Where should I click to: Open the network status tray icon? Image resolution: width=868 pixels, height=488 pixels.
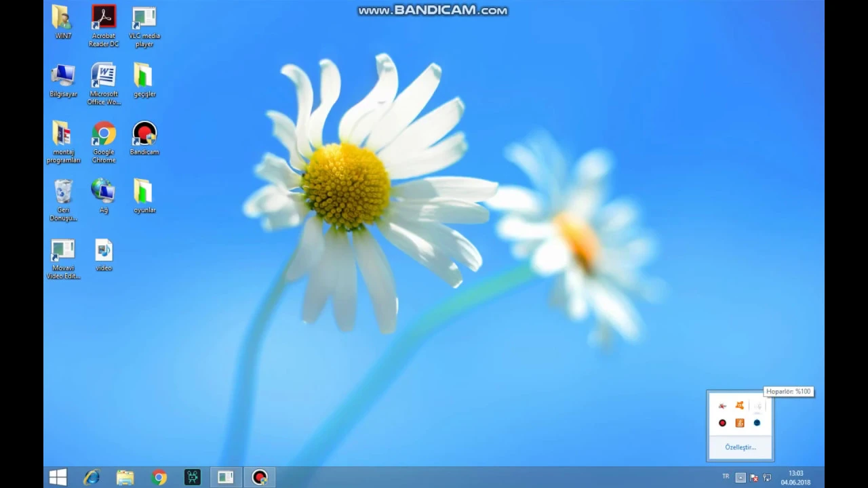[x=767, y=478]
